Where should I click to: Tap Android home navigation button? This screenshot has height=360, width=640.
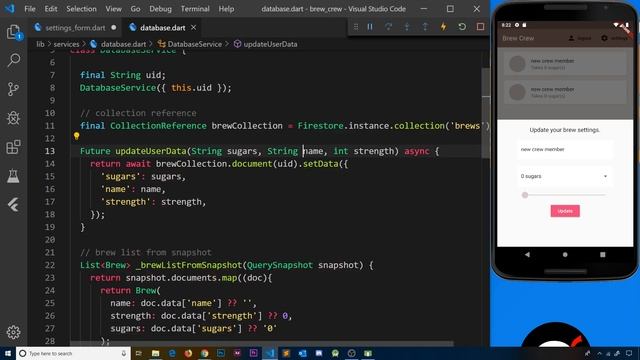pyautogui.click(x=565, y=254)
